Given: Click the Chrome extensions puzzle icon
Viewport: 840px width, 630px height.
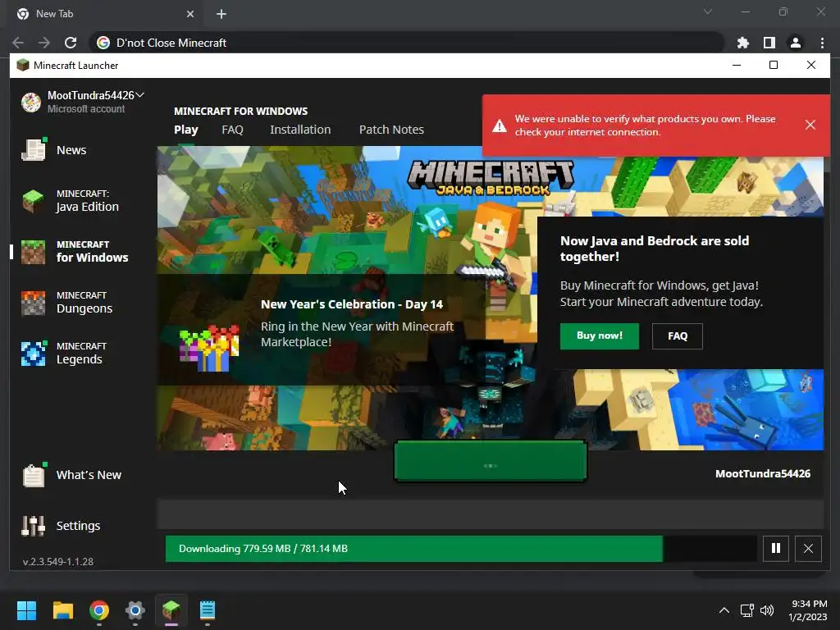Looking at the screenshot, I should pyautogui.click(x=743, y=43).
